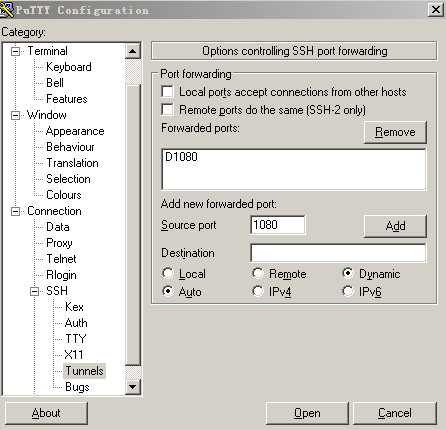The image size is (446, 429).
Task: Collapse the Window category node
Action: click(x=15, y=115)
